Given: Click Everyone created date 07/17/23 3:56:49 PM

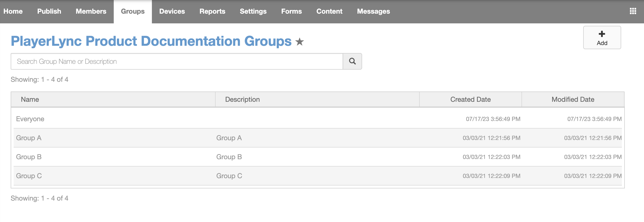Looking at the screenshot, I should coord(493,119).
